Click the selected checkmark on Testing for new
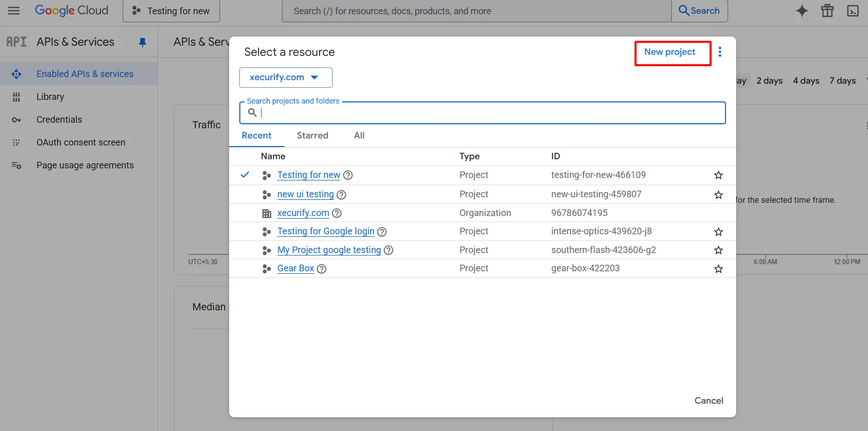868x431 pixels. pos(245,174)
